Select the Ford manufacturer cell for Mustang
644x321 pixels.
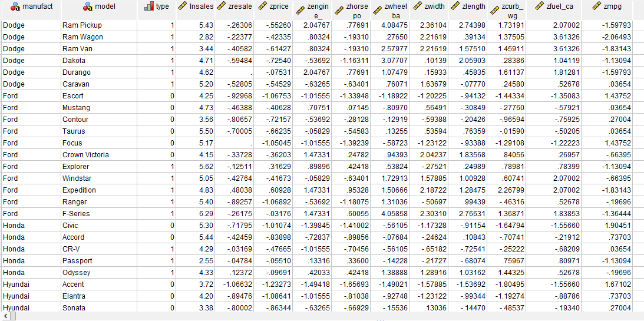pyautogui.click(x=31, y=108)
